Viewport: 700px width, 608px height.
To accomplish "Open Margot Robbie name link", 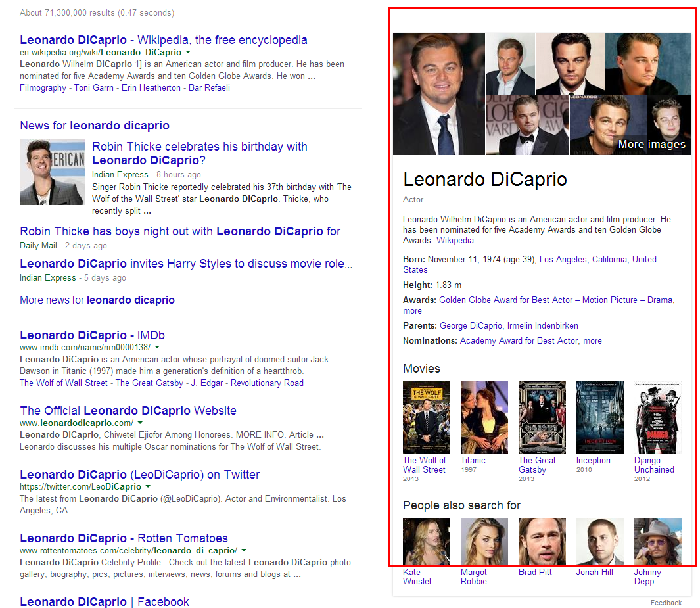I will click(x=474, y=576).
